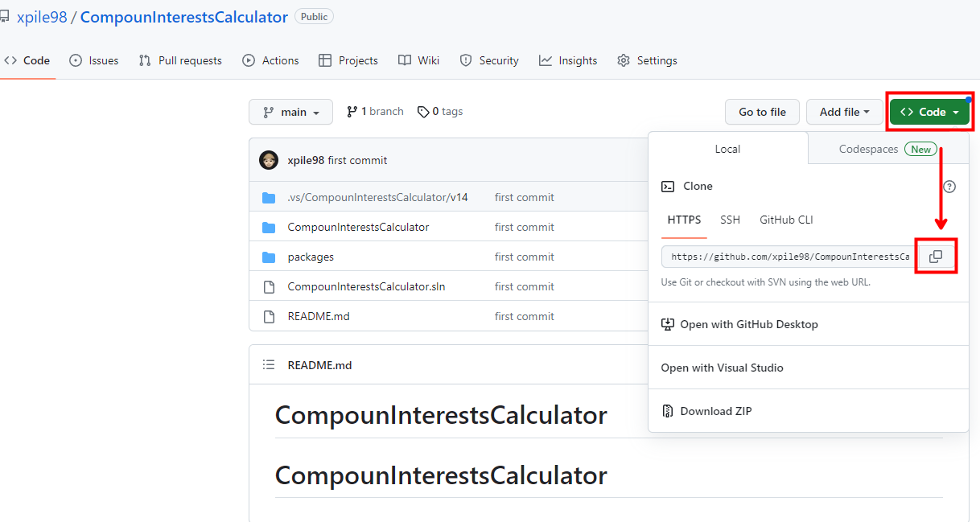Open the Security tab
Viewport: 980px width, 522px height.
click(489, 60)
